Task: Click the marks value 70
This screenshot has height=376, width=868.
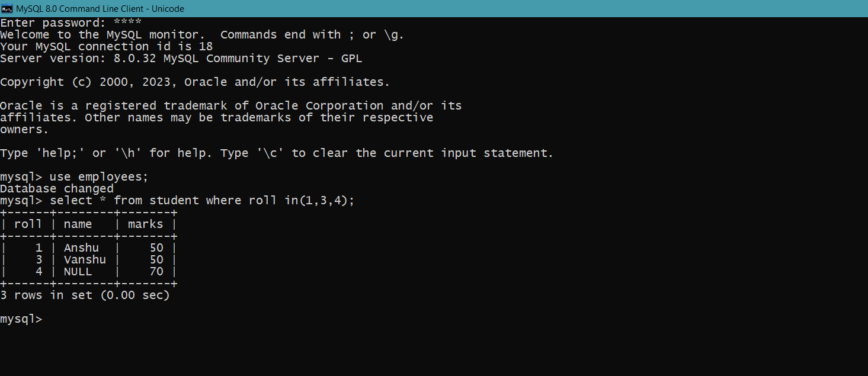Action: (x=156, y=271)
